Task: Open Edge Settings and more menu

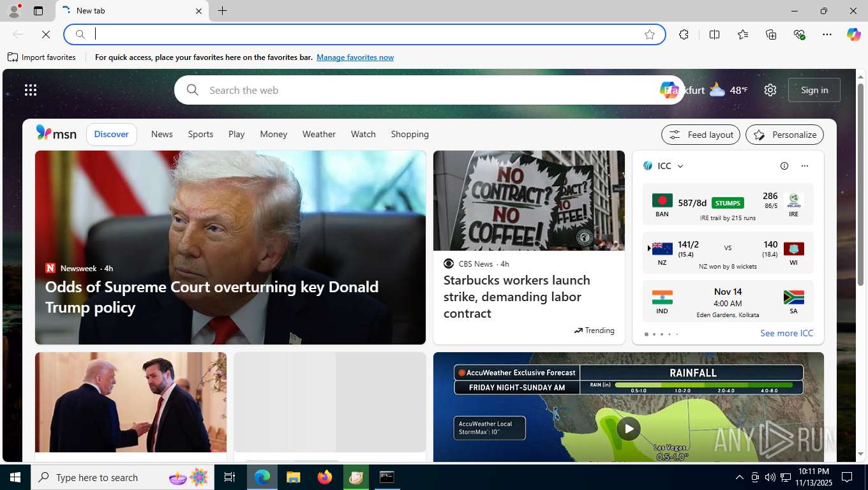Action: (x=827, y=34)
